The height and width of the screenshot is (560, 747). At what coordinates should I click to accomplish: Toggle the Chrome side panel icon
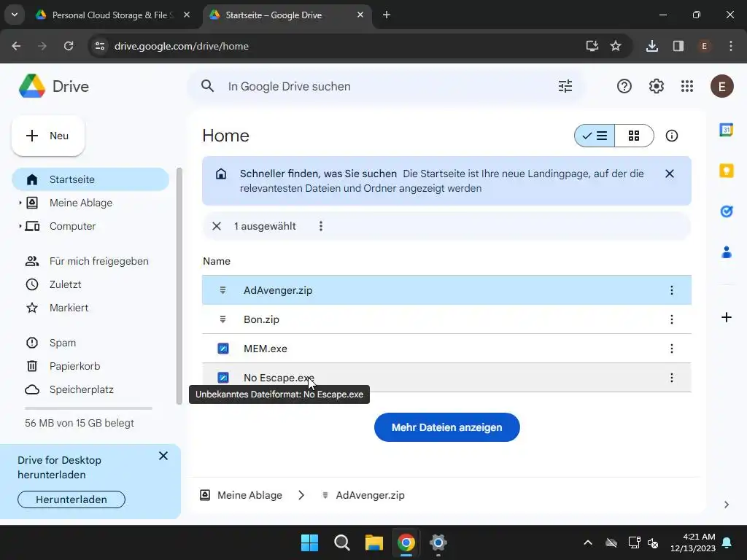(x=678, y=46)
